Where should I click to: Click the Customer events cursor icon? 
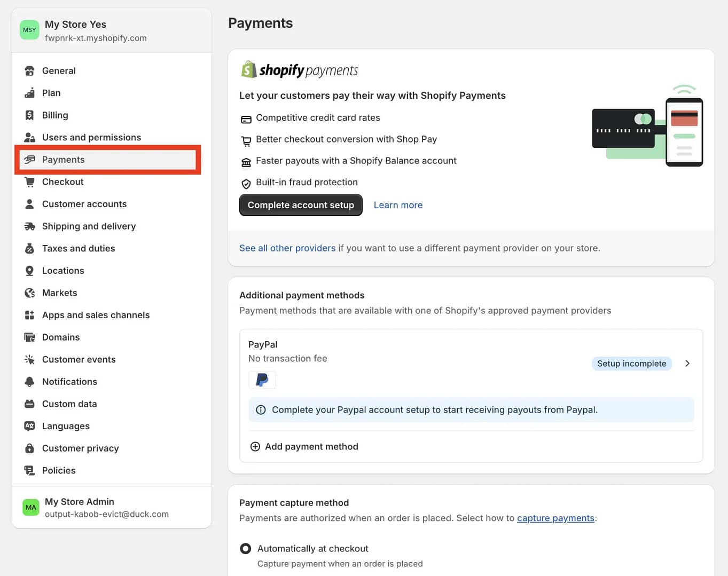coord(29,360)
